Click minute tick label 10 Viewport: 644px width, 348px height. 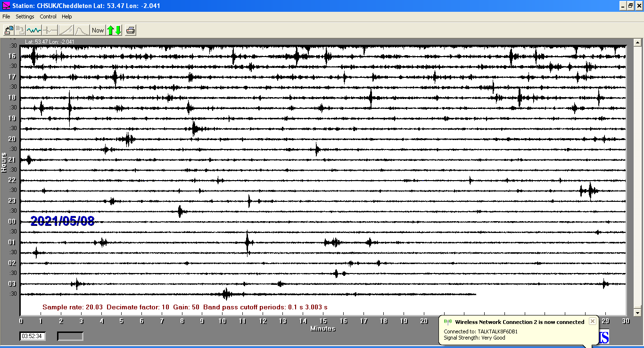tap(222, 321)
